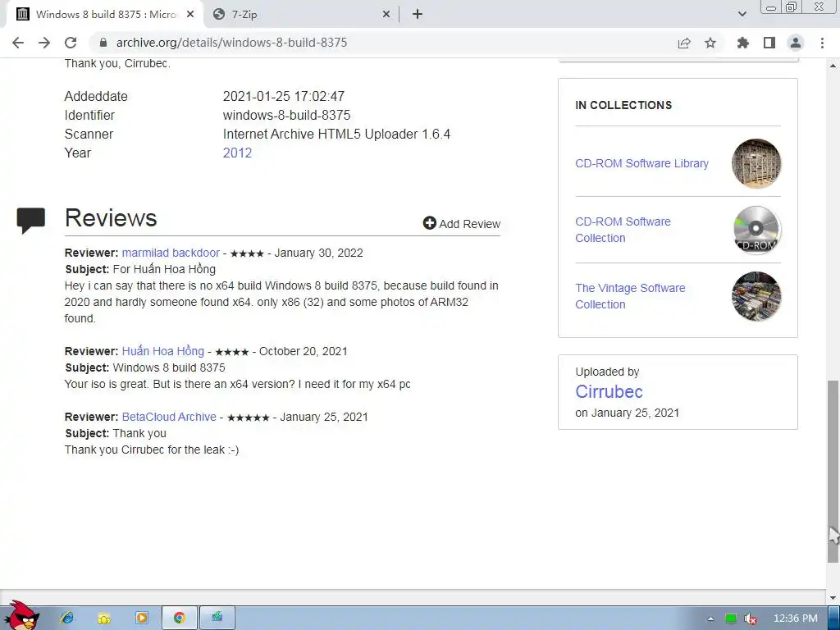Select identifier windows-8-build-8375 text
The height and width of the screenshot is (630, 840).
tap(286, 115)
